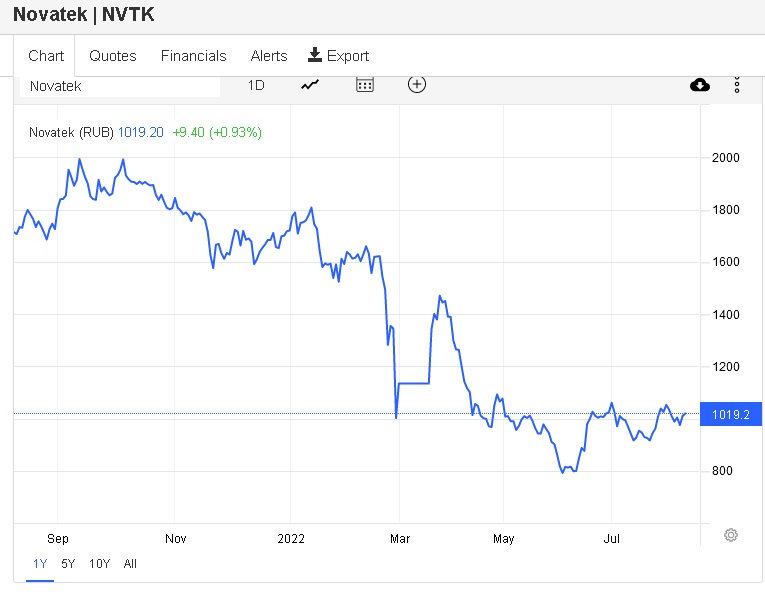
Task: Click the Novatek symbol search field
Action: click(x=120, y=86)
